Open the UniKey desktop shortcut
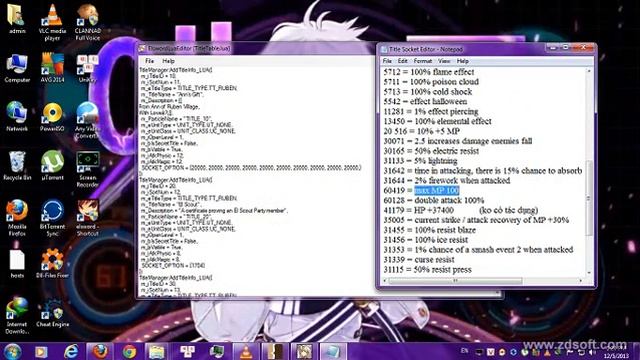This screenshot has width=640, height=360. point(87,68)
